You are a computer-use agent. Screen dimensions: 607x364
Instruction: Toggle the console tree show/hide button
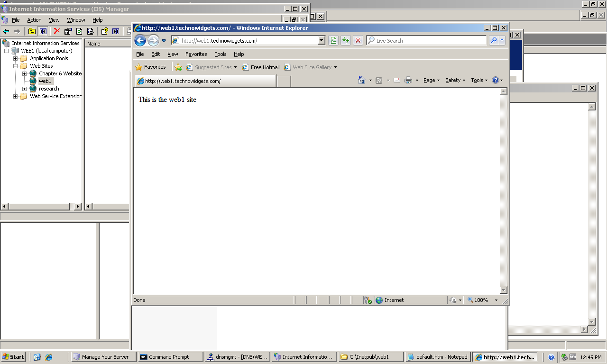pyautogui.click(x=43, y=31)
